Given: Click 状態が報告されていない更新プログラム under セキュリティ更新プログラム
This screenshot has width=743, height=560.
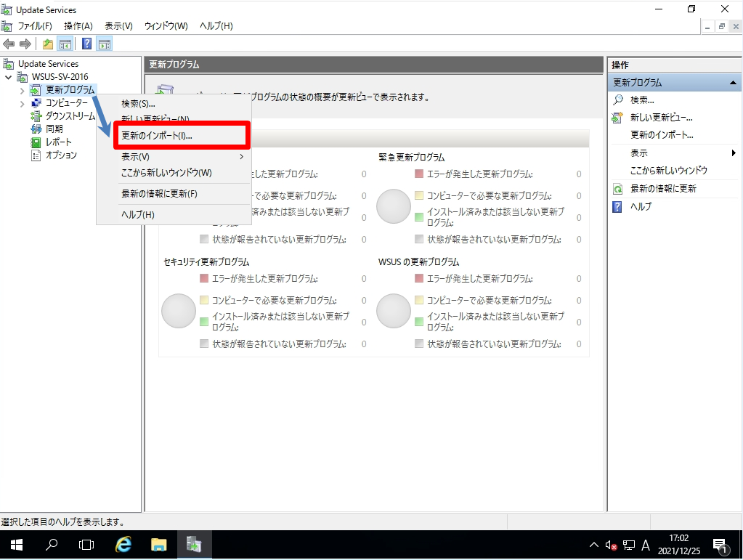Looking at the screenshot, I should point(279,344).
